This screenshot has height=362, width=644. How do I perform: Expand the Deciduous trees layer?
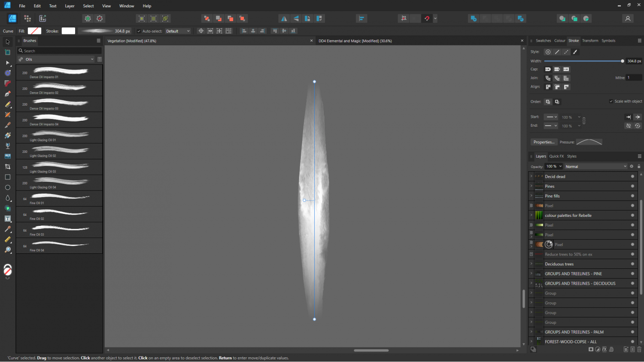(x=531, y=264)
